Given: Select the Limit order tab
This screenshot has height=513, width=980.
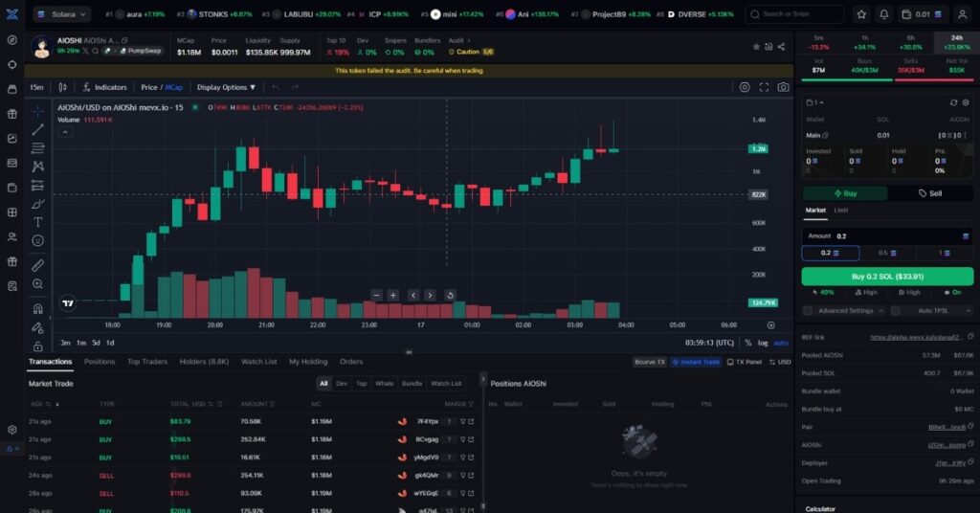Looking at the screenshot, I should click(841, 211).
